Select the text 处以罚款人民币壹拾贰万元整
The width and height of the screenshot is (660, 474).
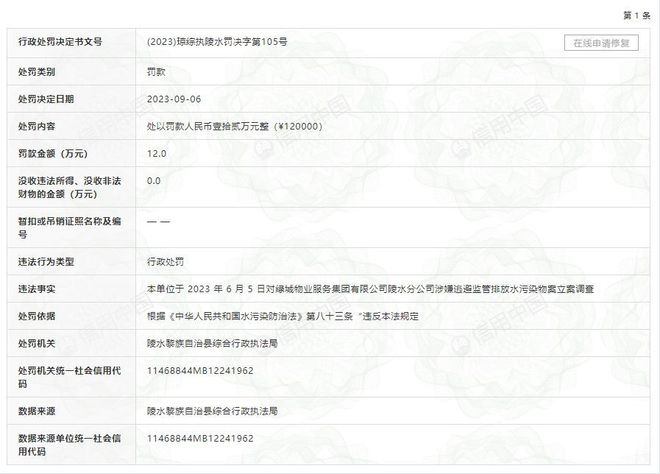(208, 126)
